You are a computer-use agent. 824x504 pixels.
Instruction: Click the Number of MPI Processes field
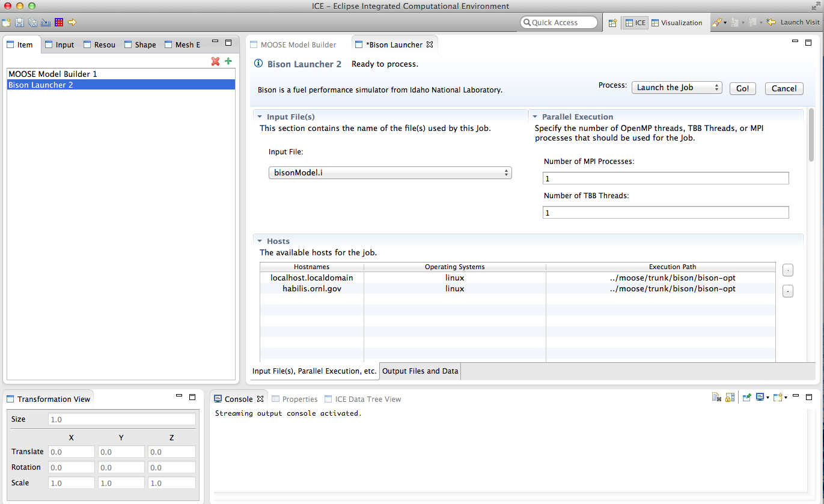pyautogui.click(x=665, y=178)
